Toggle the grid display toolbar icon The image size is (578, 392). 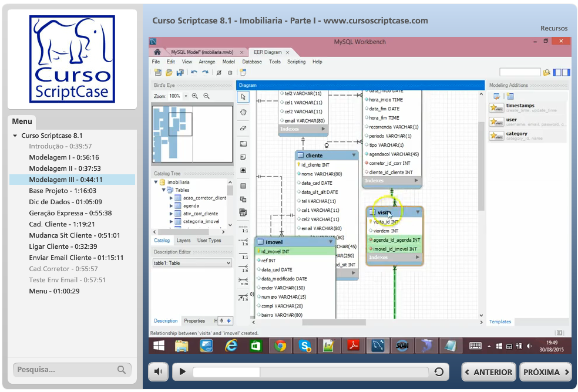pyautogui.click(x=219, y=73)
